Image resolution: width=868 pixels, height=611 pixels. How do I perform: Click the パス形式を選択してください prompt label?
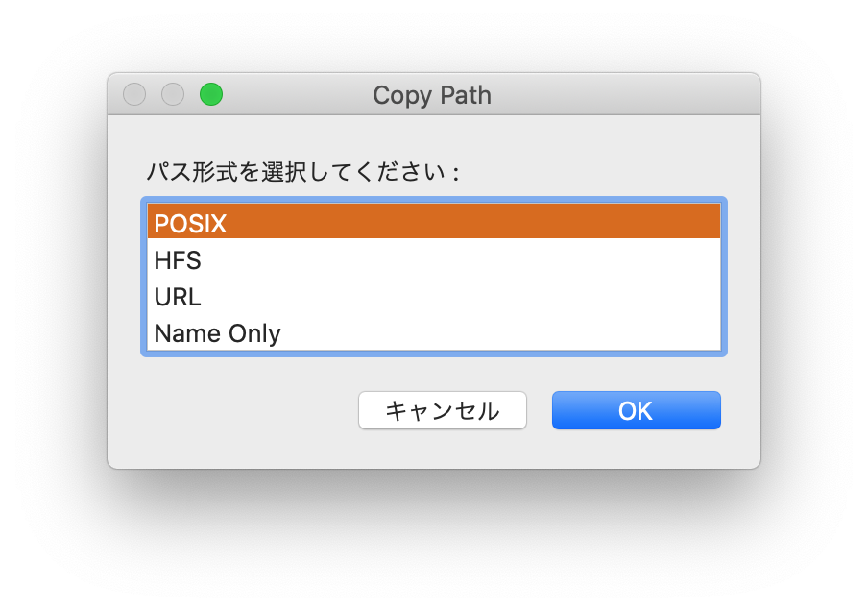[302, 173]
